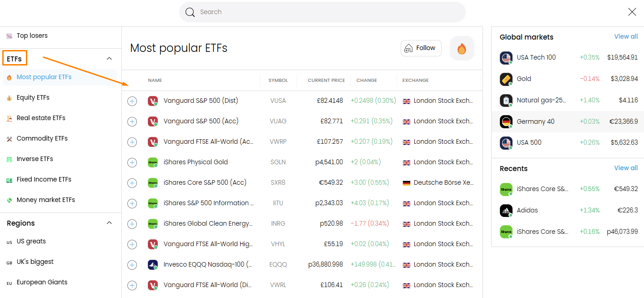The height and width of the screenshot is (298, 644).
Task: Sort by CURRENT PRICE column header
Action: click(x=326, y=81)
